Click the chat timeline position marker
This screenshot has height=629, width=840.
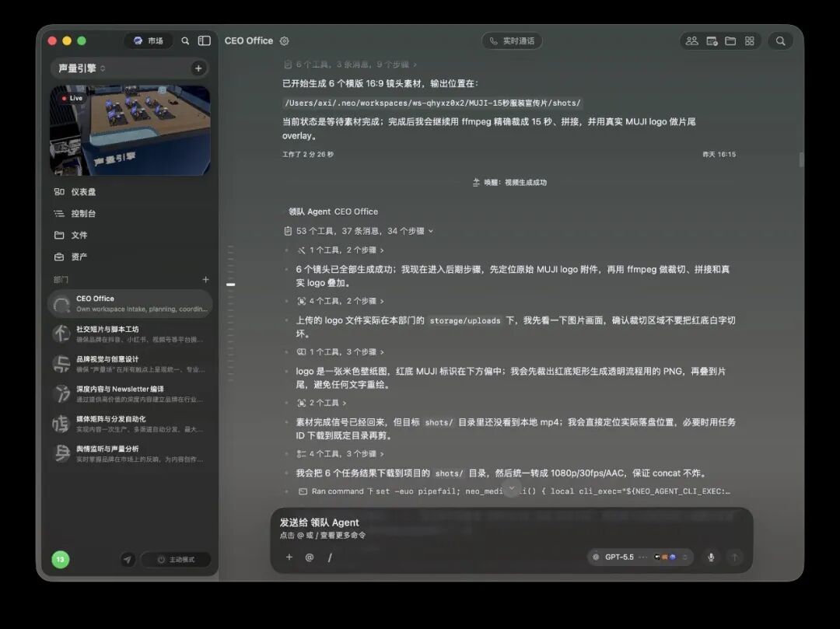coord(231,285)
